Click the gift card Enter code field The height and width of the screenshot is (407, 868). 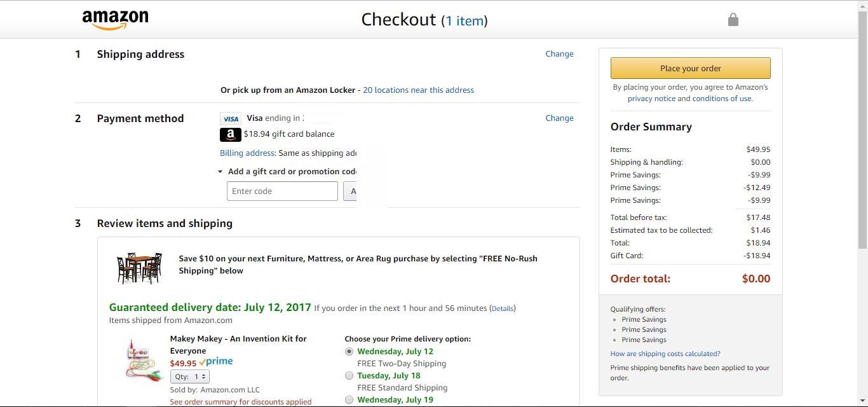[x=282, y=191]
